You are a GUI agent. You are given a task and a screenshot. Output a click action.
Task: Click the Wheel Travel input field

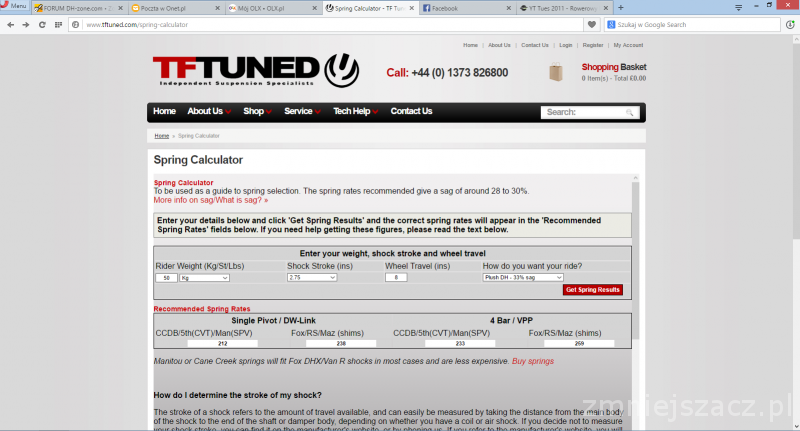[x=396, y=277]
